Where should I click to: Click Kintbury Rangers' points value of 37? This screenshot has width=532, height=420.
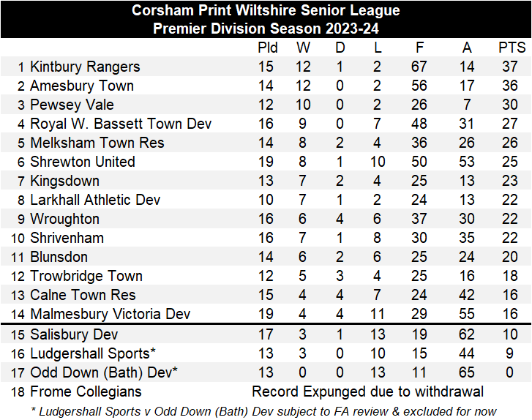click(x=512, y=67)
